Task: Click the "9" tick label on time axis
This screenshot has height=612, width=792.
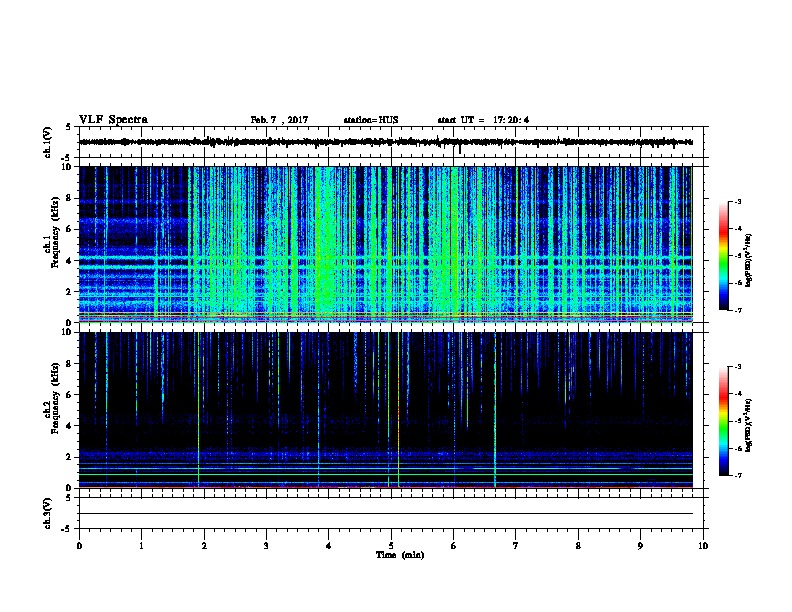Action: click(x=640, y=546)
